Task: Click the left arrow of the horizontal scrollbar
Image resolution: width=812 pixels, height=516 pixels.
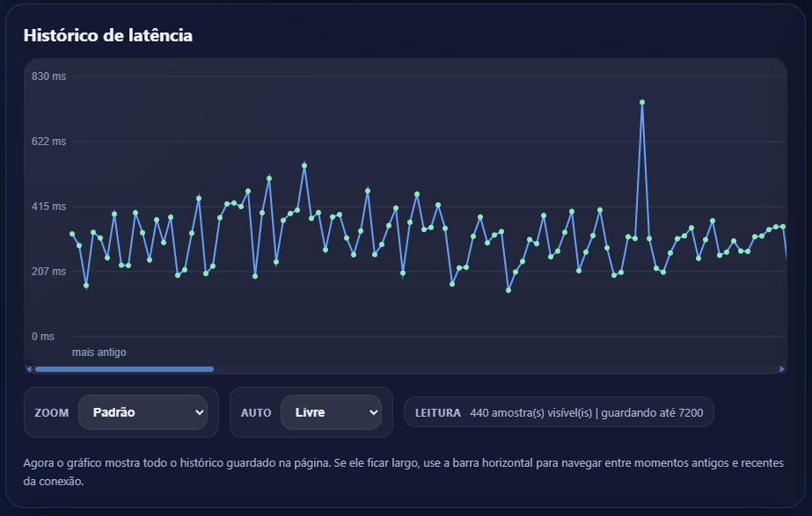Action: click(28, 369)
